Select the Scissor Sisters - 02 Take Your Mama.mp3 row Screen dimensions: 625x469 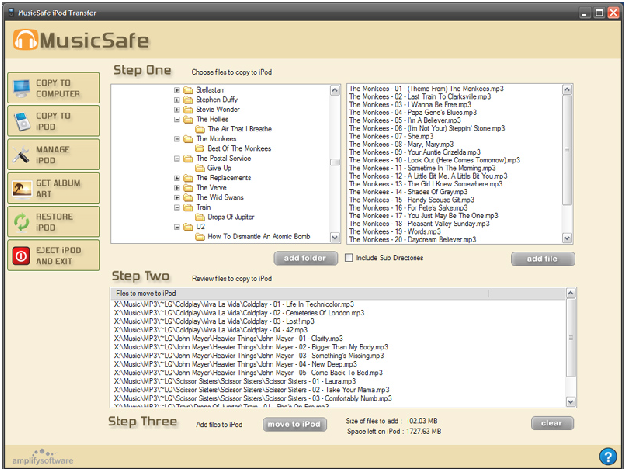252,390
